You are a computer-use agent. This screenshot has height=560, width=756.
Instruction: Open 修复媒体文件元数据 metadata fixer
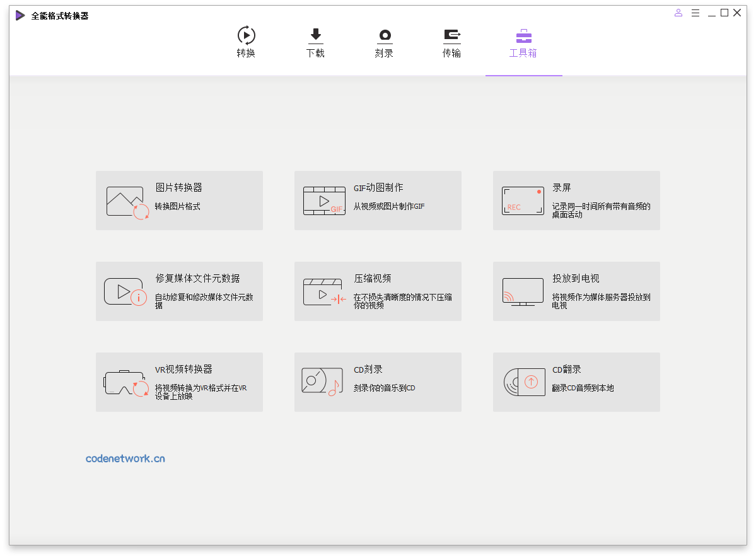click(179, 291)
